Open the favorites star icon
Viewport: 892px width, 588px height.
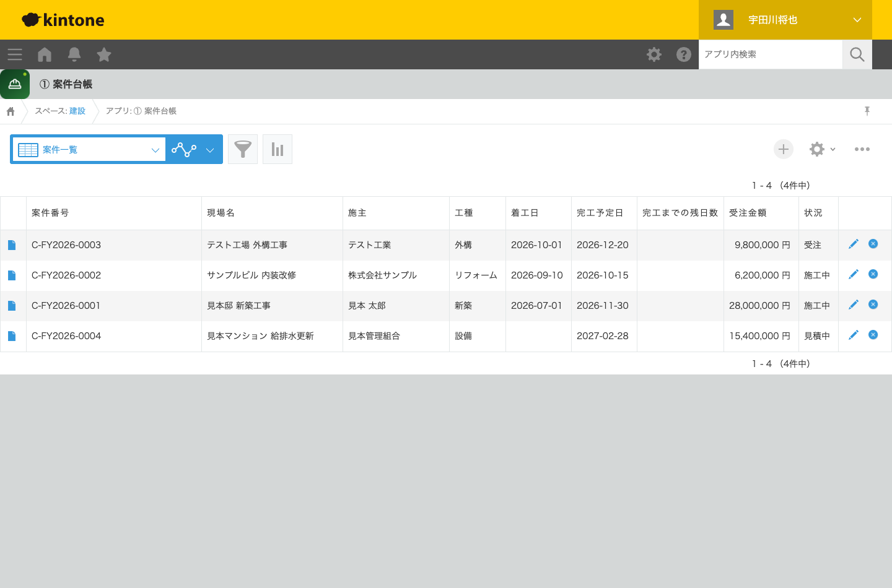(x=104, y=54)
